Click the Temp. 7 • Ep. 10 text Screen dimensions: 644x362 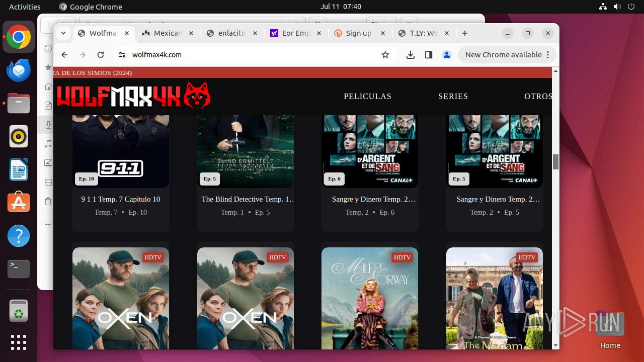click(x=121, y=212)
